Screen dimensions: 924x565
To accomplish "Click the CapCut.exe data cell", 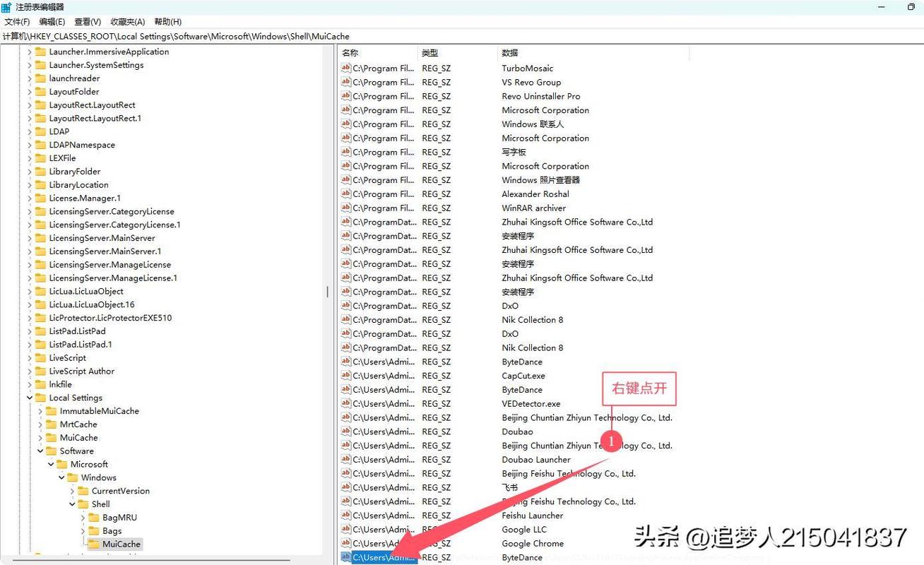I will (x=523, y=376).
